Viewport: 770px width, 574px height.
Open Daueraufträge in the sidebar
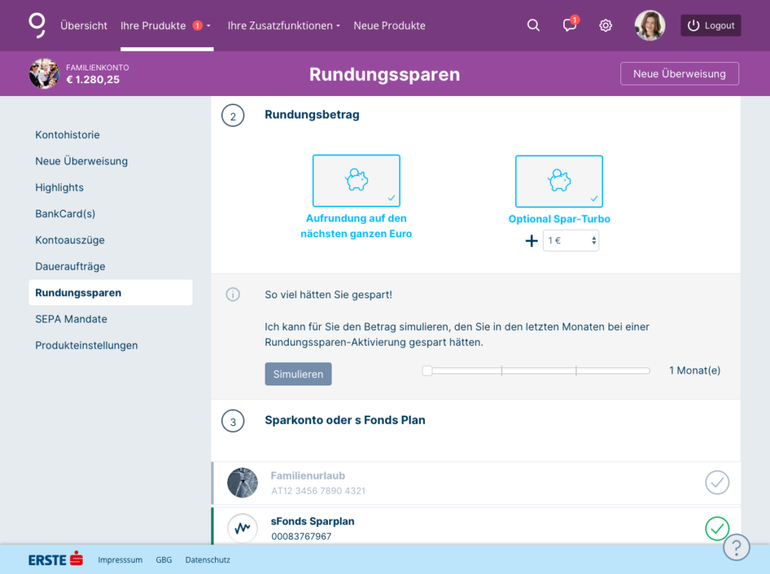click(x=70, y=266)
